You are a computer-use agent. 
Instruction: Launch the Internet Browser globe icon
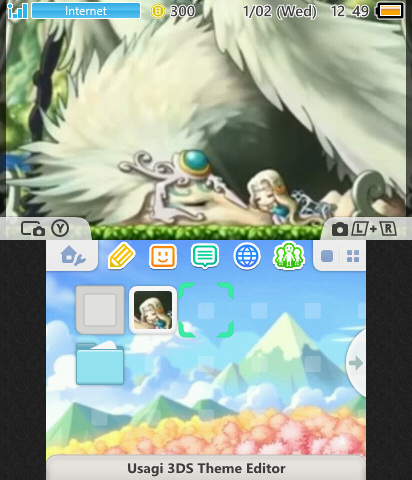click(247, 256)
